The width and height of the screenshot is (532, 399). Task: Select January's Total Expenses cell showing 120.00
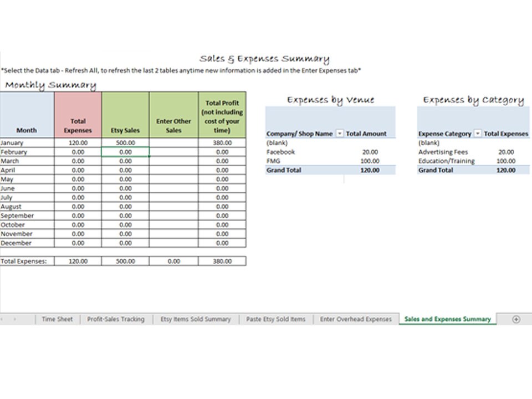[78, 142]
